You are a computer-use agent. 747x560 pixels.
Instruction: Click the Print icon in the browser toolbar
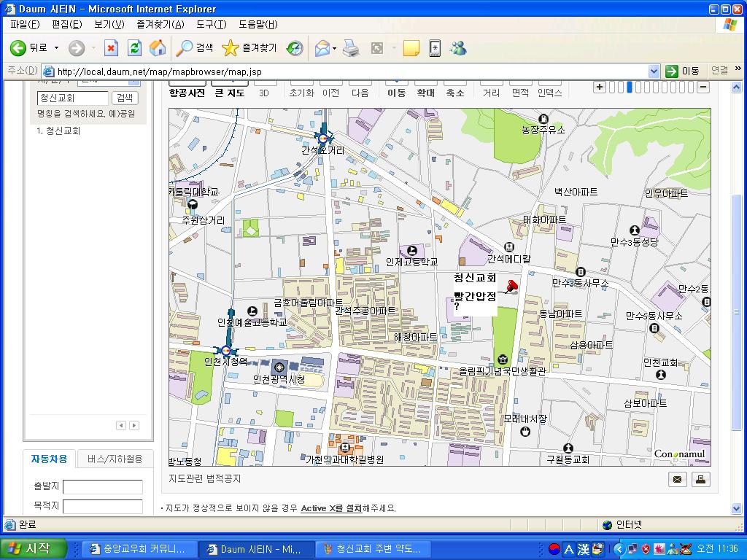point(351,48)
